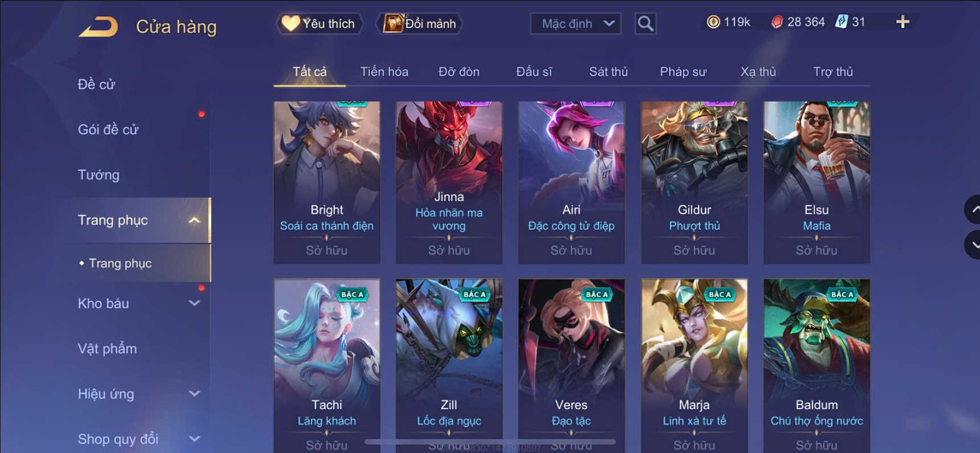This screenshot has height=453, width=980.
Task: Select the Tiến hóa category tab
Action: pyautogui.click(x=384, y=72)
